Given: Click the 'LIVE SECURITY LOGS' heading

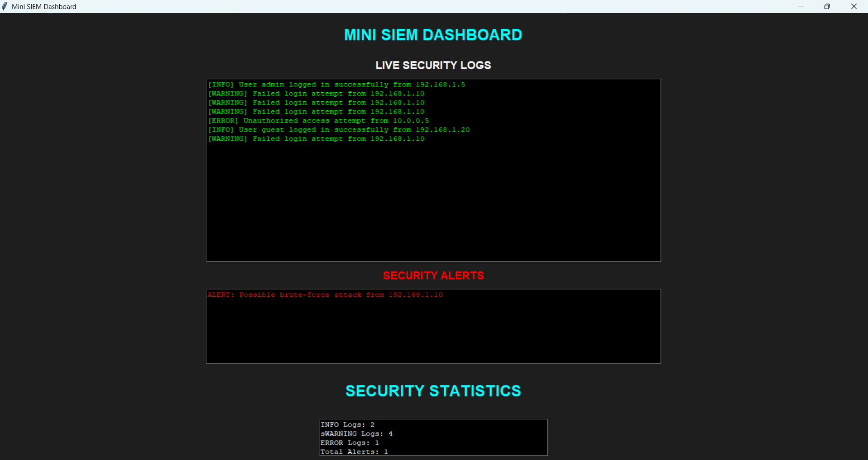Looking at the screenshot, I should tap(433, 65).
